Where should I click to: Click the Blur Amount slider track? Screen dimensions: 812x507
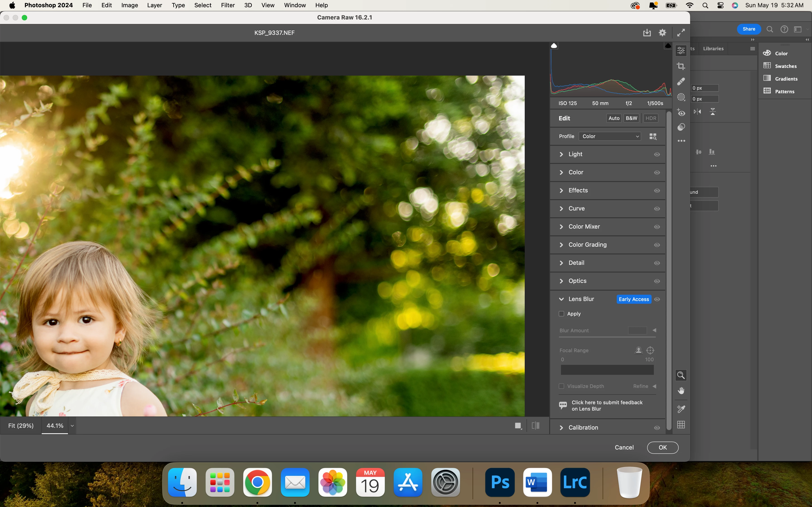pos(607,337)
